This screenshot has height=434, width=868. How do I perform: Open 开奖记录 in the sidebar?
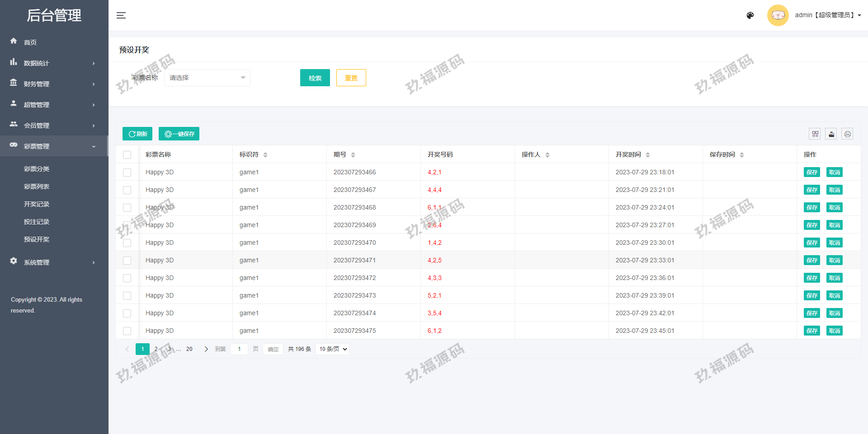[37, 204]
